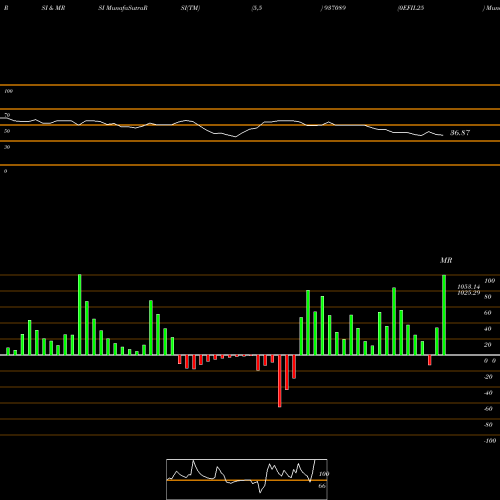Select the 1053.14 value next to MR chart

(469, 287)
